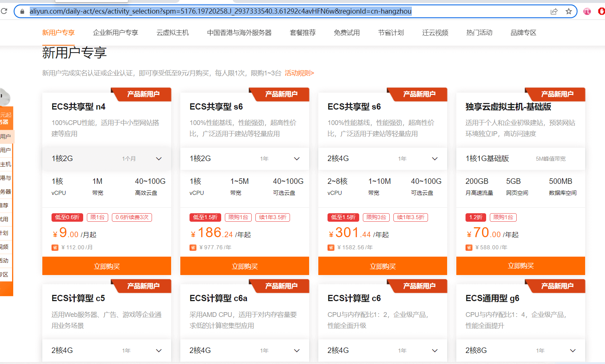Expand the 1核2G 1年 dropdown for ECS共享型 s6
Image resolution: width=605 pixels, height=364 pixels.
[245, 159]
